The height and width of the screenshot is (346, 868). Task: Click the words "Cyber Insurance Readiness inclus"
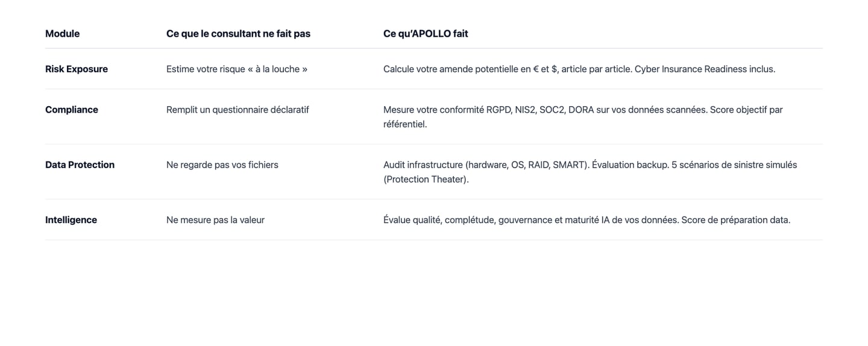[705, 69]
